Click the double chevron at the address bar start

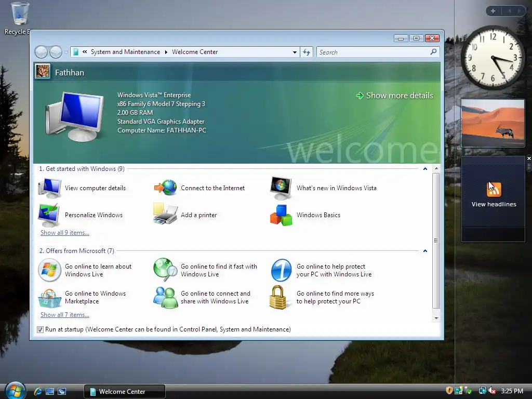85,52
